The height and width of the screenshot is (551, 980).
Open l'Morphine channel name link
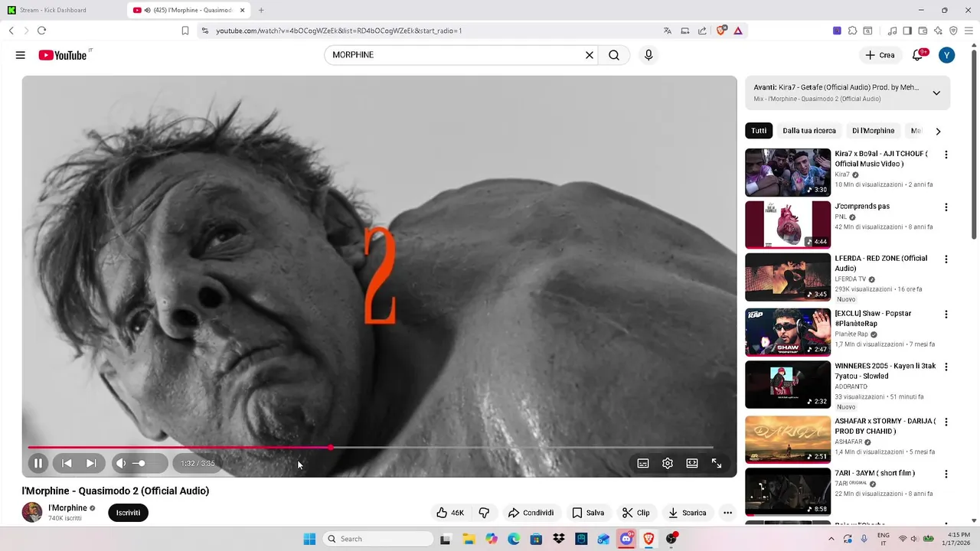click(67, 508)
